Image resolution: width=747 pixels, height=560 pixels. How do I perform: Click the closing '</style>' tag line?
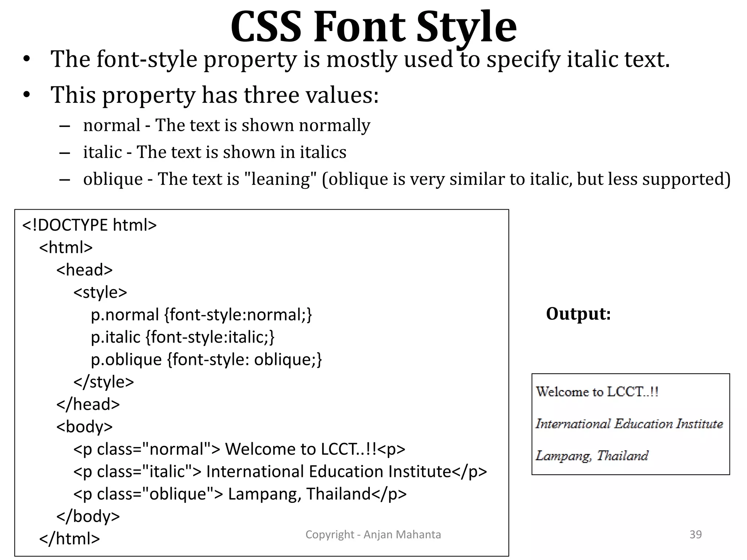point(104,382)
